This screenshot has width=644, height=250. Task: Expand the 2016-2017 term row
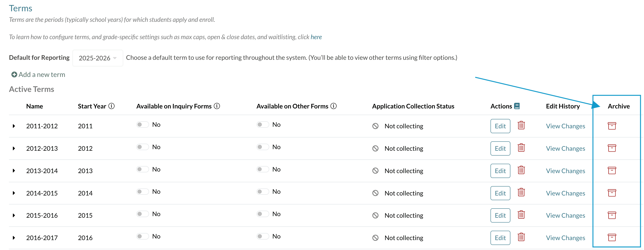pyautogui.click(x=14, y=238)
